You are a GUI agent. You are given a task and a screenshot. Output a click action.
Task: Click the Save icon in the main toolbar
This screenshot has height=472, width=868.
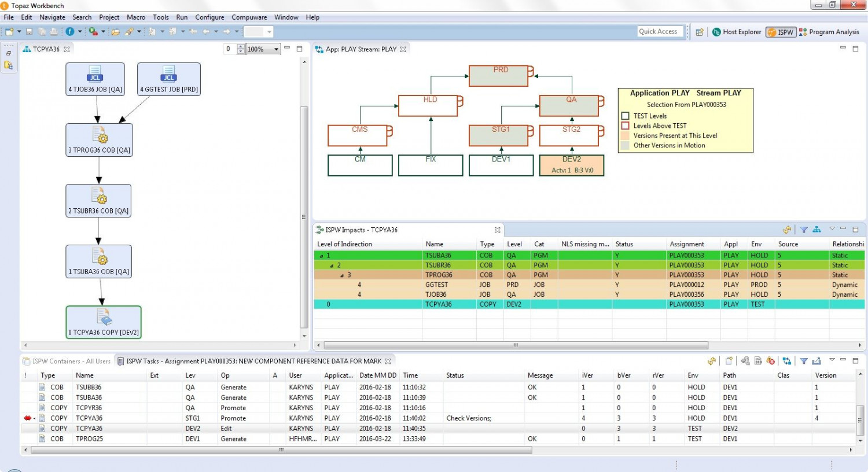pyautogui.click(x=29, y=31)
